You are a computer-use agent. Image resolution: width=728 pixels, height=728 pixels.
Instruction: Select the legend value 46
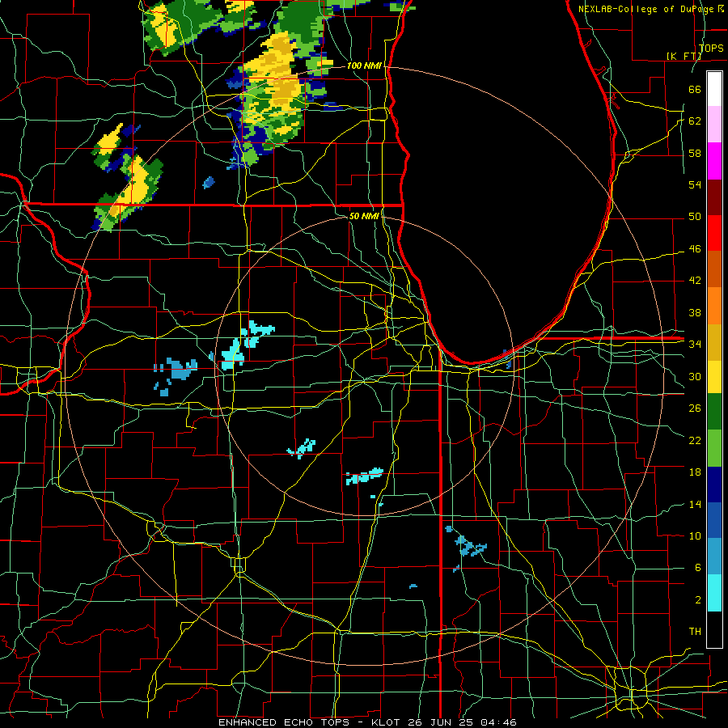(695, 248)
